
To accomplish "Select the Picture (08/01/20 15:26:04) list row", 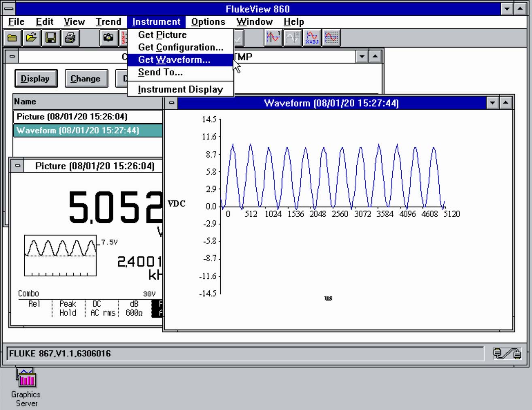I will point(88,117).
